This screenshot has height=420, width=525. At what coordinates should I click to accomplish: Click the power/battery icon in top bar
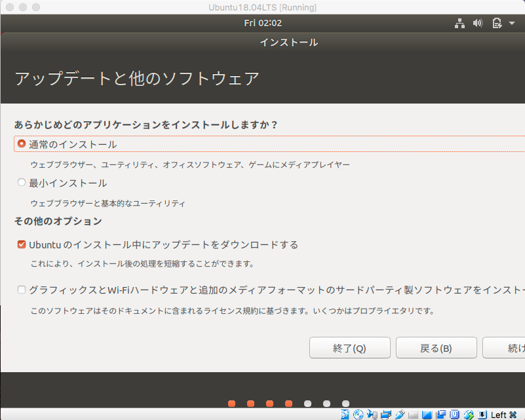click(x=497, y=23)
